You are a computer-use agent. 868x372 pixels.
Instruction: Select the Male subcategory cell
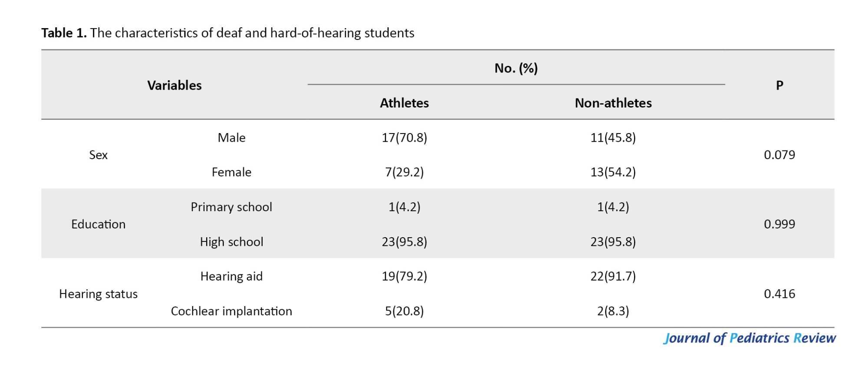coord(231,137)
